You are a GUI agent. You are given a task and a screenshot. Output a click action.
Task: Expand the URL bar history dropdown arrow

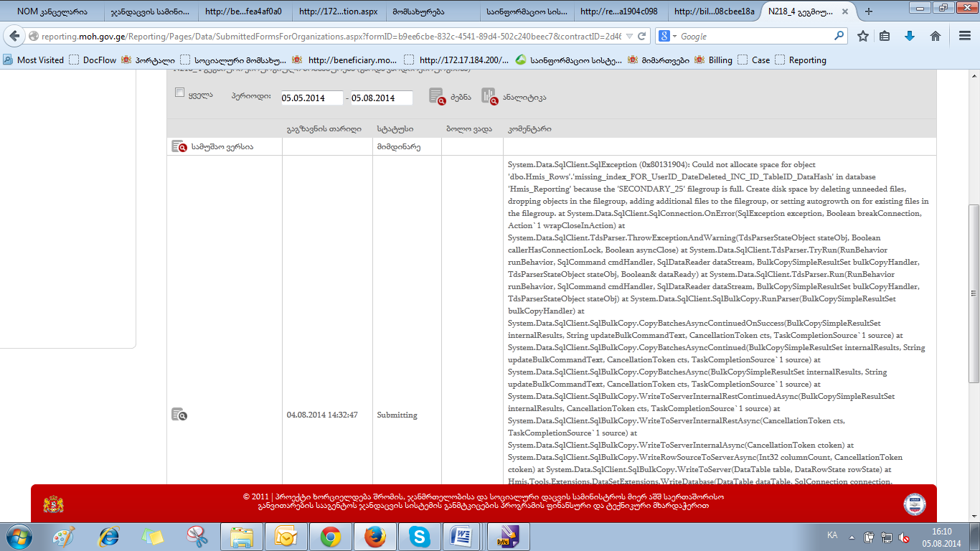pyautogui.click(x=629, y=36)
